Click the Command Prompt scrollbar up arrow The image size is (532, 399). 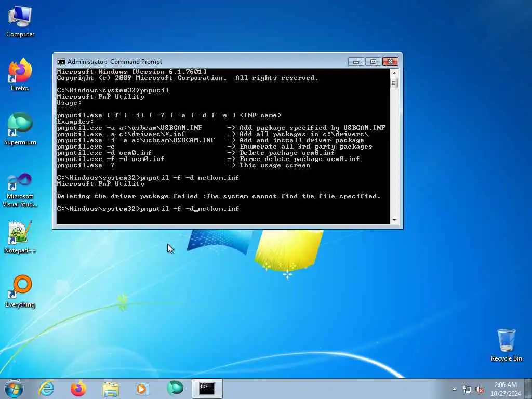[x=394, y=73]
